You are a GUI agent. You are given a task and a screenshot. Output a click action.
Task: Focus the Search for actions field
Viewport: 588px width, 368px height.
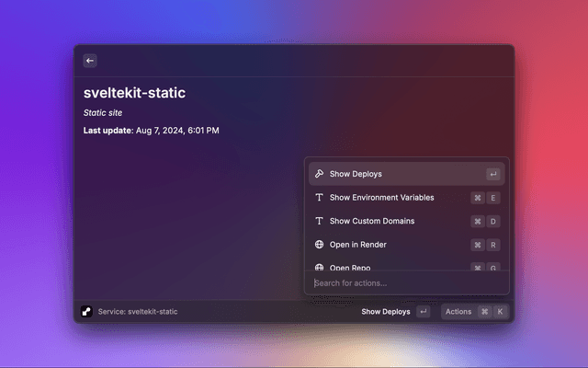pos(404,283)
